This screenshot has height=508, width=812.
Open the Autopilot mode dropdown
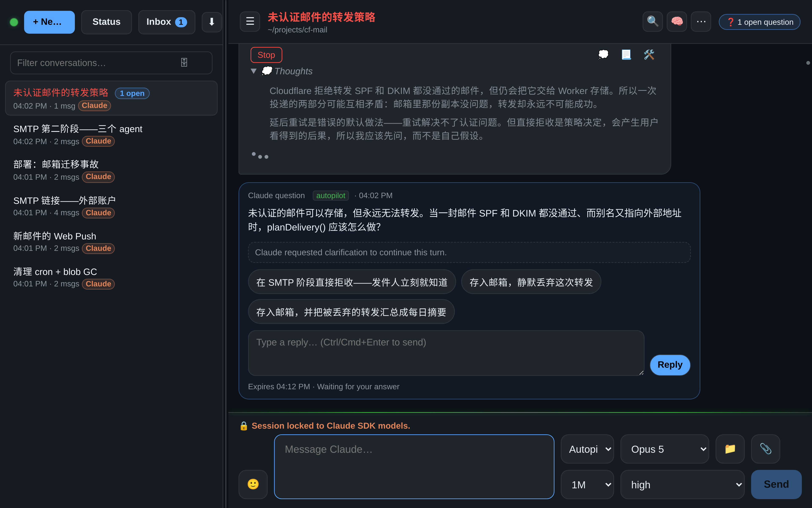587,449
